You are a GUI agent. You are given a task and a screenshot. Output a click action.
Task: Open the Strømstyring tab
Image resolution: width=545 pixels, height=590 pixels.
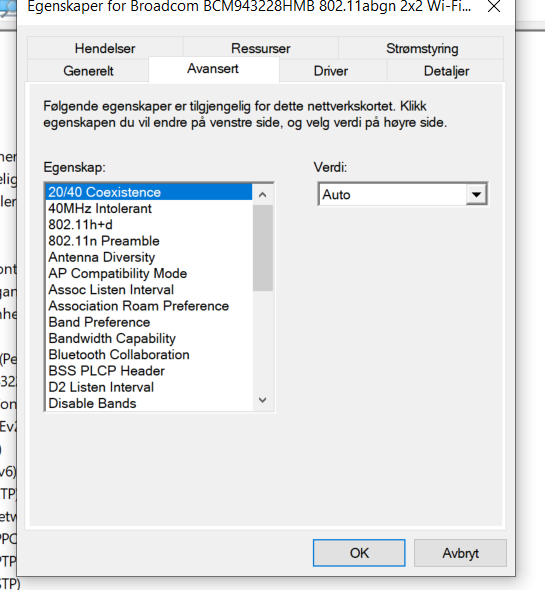tap(422, 48)
